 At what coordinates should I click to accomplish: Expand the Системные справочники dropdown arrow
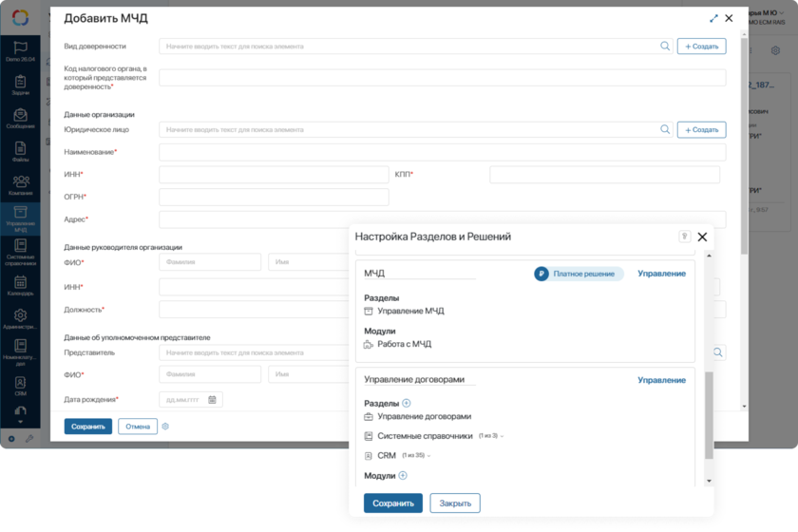point(502,436)
